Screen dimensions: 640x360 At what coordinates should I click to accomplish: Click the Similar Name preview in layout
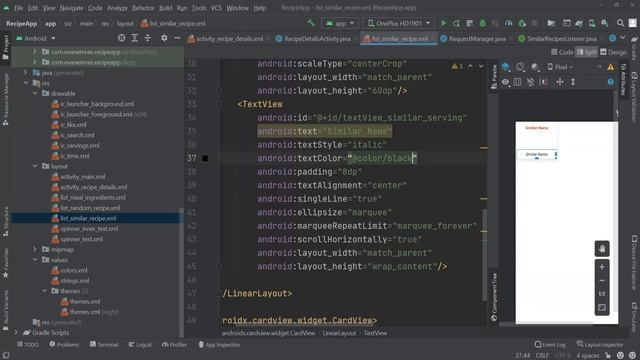[537, 154]
